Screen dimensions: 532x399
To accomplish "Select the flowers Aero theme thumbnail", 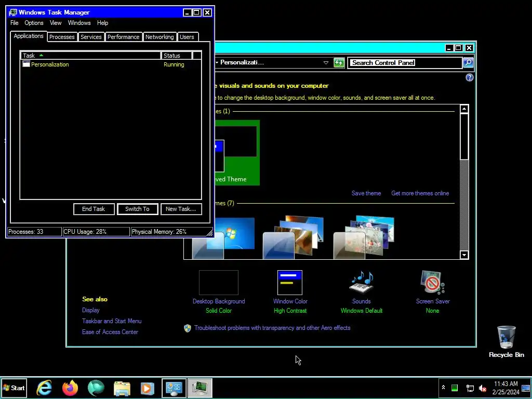I will pyautogui.click(x=364, y=237).
